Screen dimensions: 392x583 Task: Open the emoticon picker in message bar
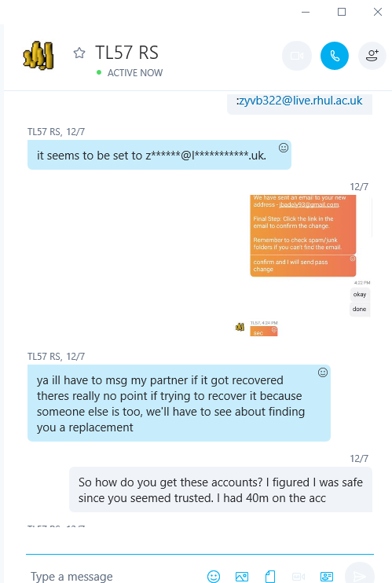point(214,576)
